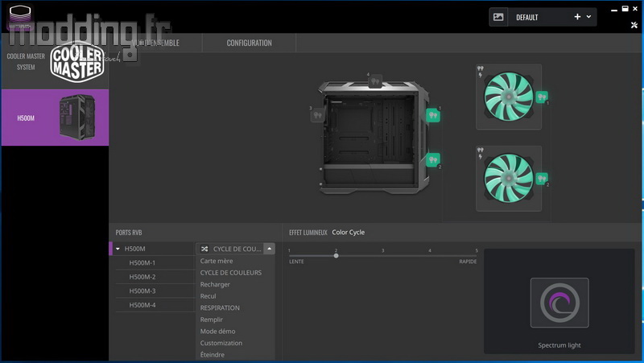The width and height of the screenshot is (644, 363).
Task: Click the green port 2 icon beside the lower fan
Action: 542,178
